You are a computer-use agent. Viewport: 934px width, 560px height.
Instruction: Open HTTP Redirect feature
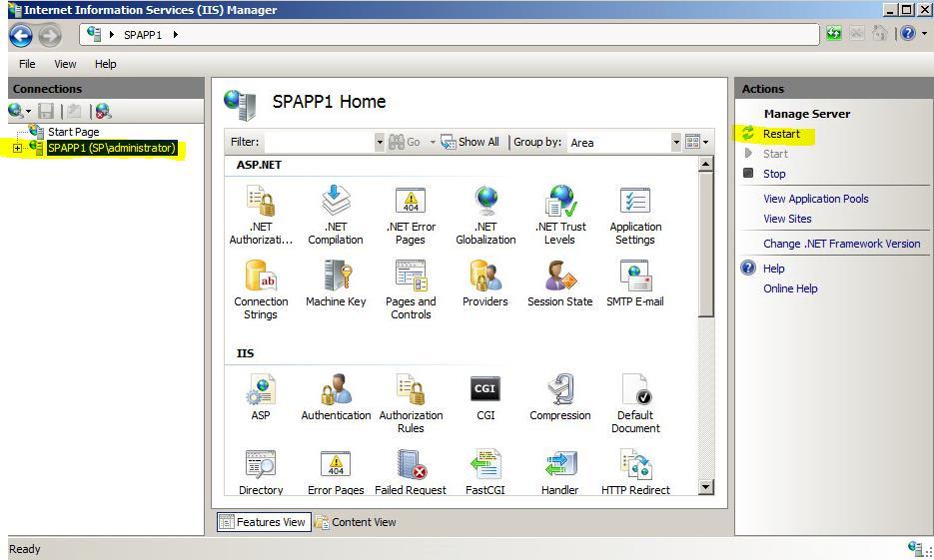(x=635, y=471)
